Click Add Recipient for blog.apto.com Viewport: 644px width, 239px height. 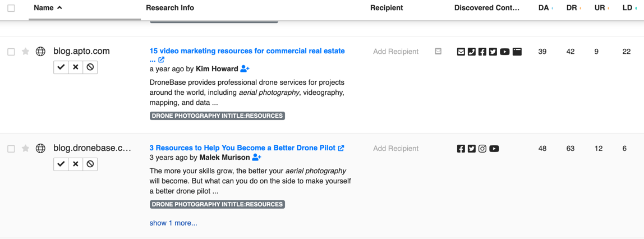click(x=395, y=52)
